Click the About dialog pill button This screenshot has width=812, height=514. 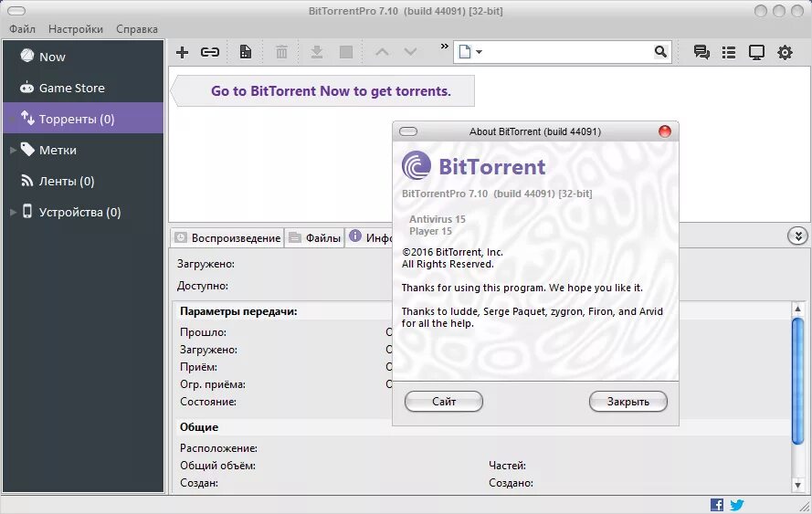tap(408, 131)
